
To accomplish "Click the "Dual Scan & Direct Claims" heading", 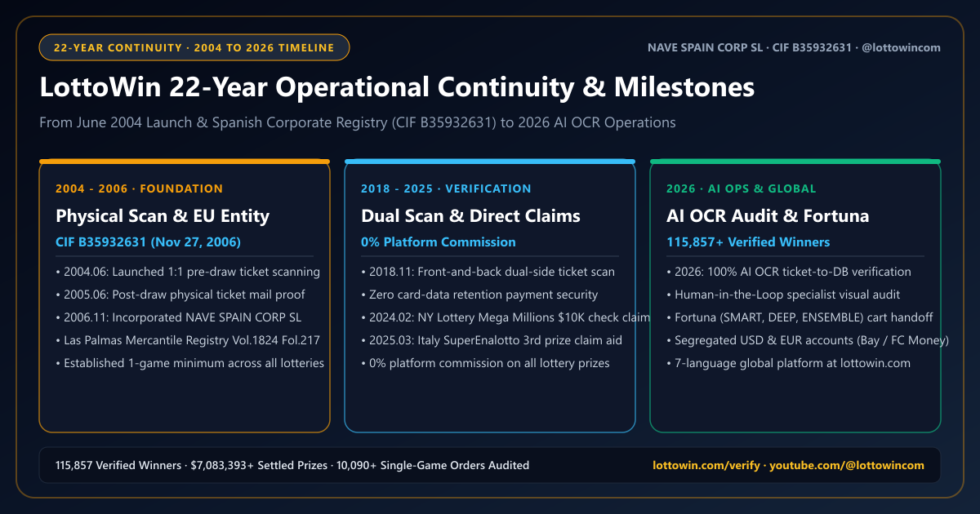I will pos(470,215).
